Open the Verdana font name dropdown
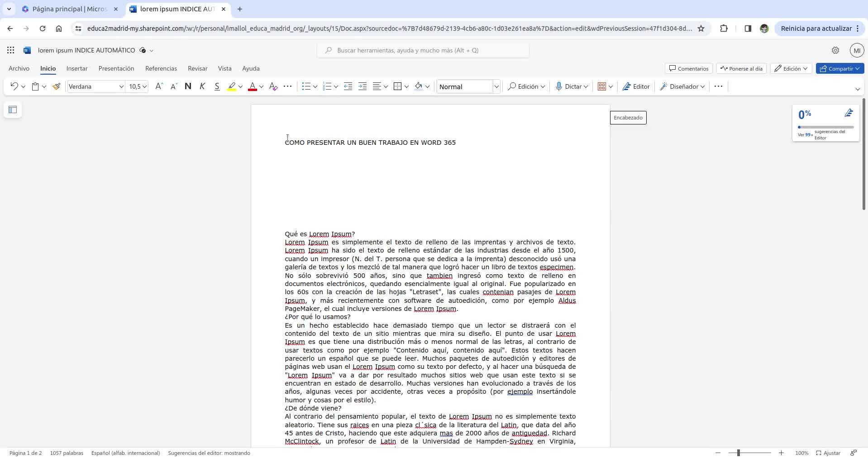This screenshot has height=458, width=868. [x=96, y=86]
